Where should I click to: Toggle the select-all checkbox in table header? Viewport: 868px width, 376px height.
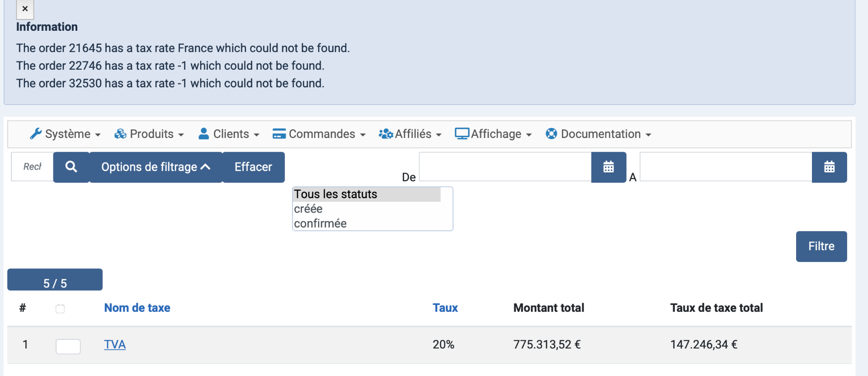coord(60,309)
